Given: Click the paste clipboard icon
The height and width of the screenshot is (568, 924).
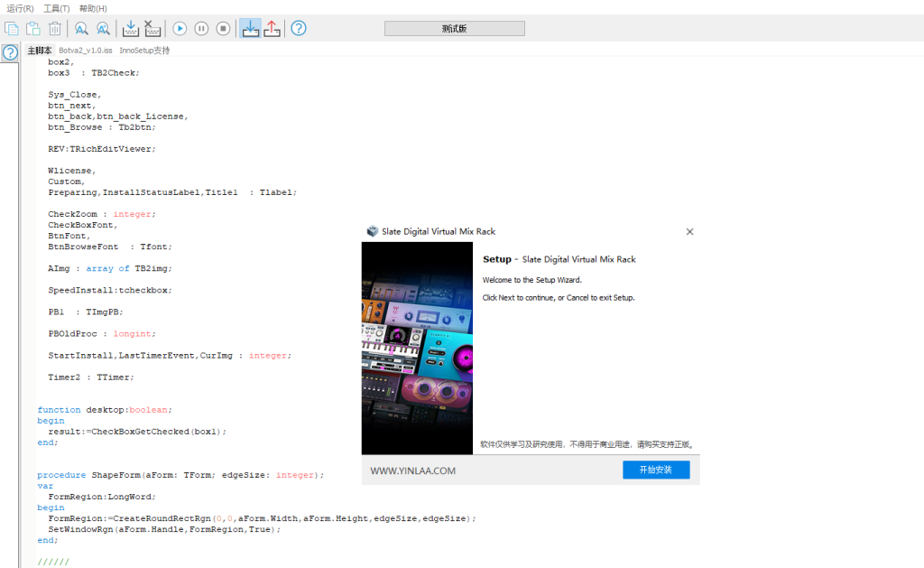Looking at the screenshot, I should [33, 29].
